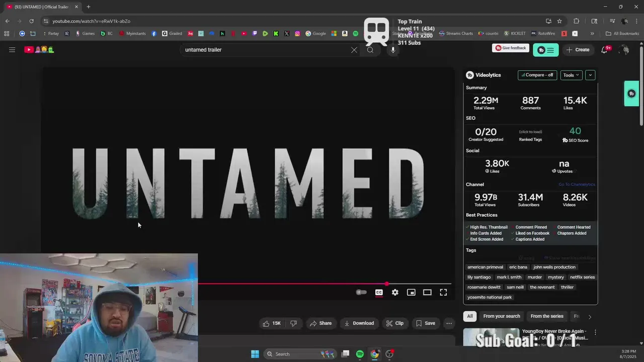Screen dimensions: 644x362
Task: Open the TubeBuddy menu button in header
Action: [545, 50]
